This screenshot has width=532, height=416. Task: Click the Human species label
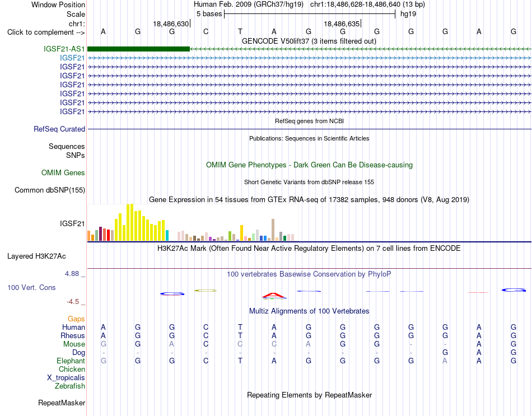click(73, 327)
